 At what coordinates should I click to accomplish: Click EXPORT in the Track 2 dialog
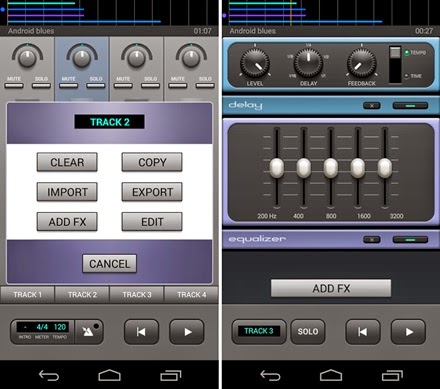tap(152, 192)
